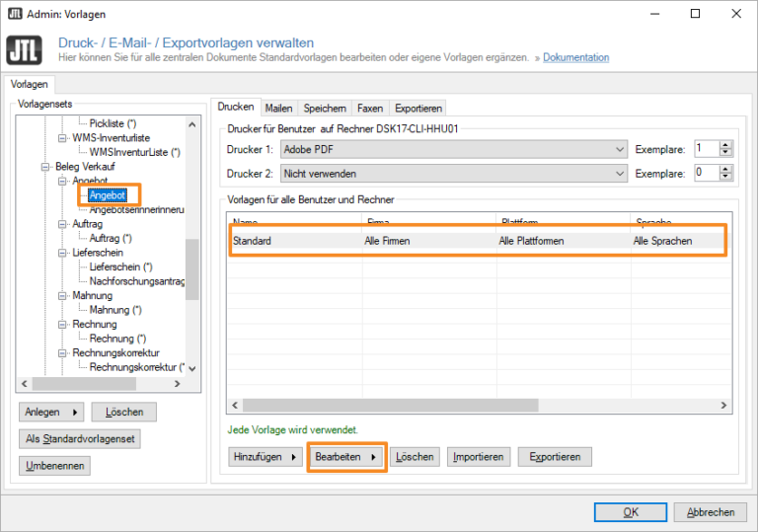Screen dimensions: 758x532
Task: Switch to the Speichern tab
Action: click(325, 108)
